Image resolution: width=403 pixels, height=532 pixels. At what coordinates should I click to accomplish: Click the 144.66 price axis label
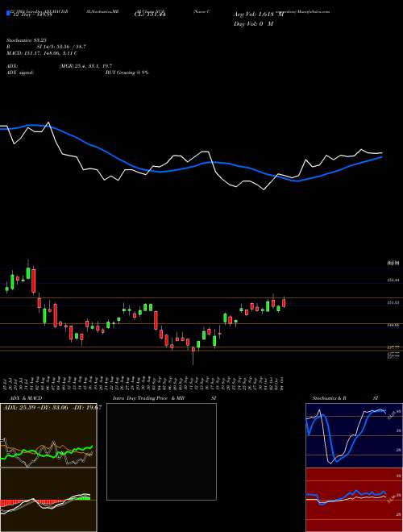[x=393, y=325]
